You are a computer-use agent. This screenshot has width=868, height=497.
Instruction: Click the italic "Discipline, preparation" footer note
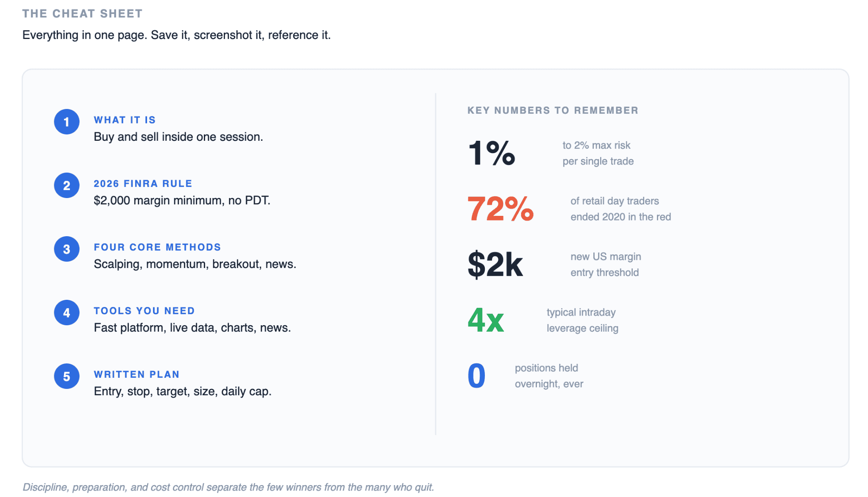coord(228,487)
